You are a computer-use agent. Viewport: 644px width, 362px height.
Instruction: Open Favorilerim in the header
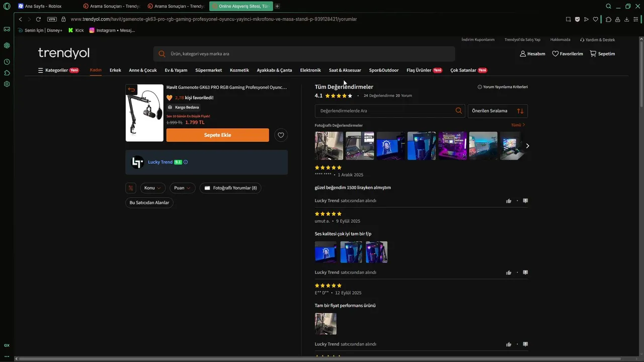(x=568, y=54)
